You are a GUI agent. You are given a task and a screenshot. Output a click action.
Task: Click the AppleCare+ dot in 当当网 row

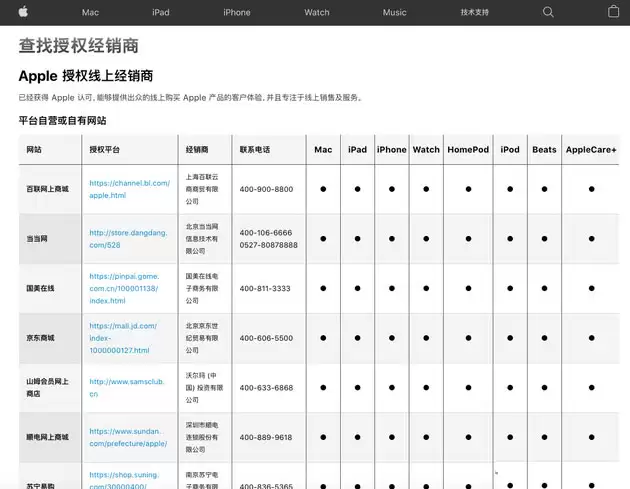pos(591,239)
